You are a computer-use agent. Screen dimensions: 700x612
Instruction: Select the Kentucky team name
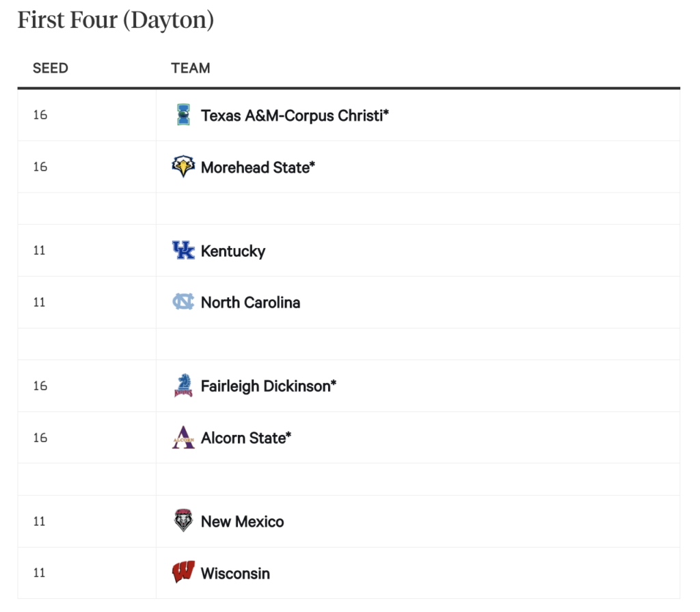coord(233,251)
